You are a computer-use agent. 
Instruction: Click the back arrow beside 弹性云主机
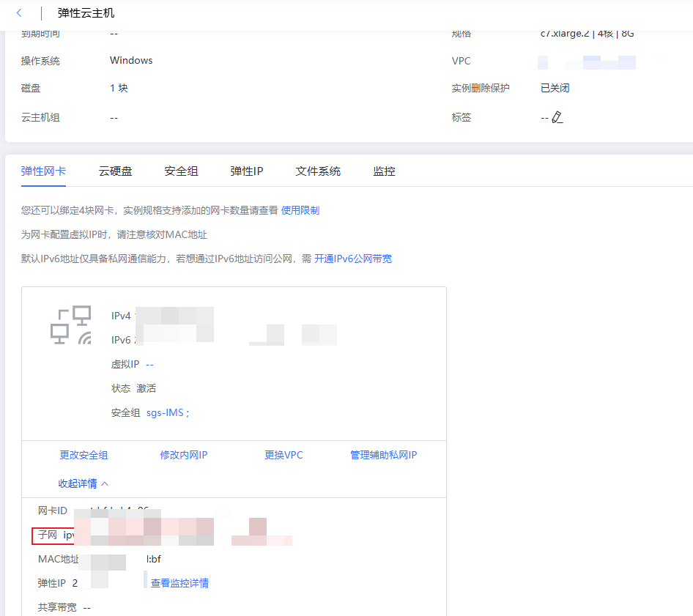coord(19,13)
